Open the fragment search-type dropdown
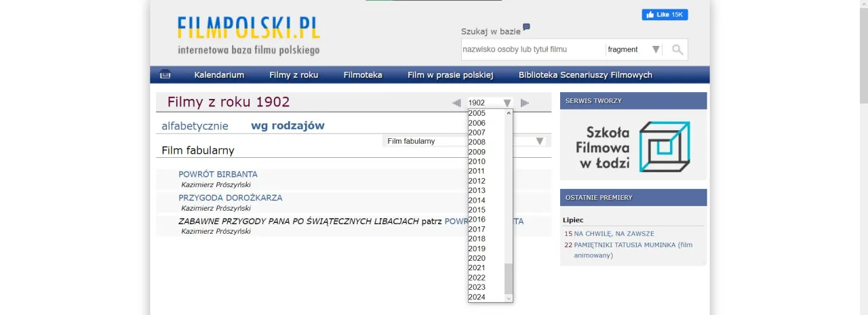This screenshot has width=868, height=315. pos(634,49)
